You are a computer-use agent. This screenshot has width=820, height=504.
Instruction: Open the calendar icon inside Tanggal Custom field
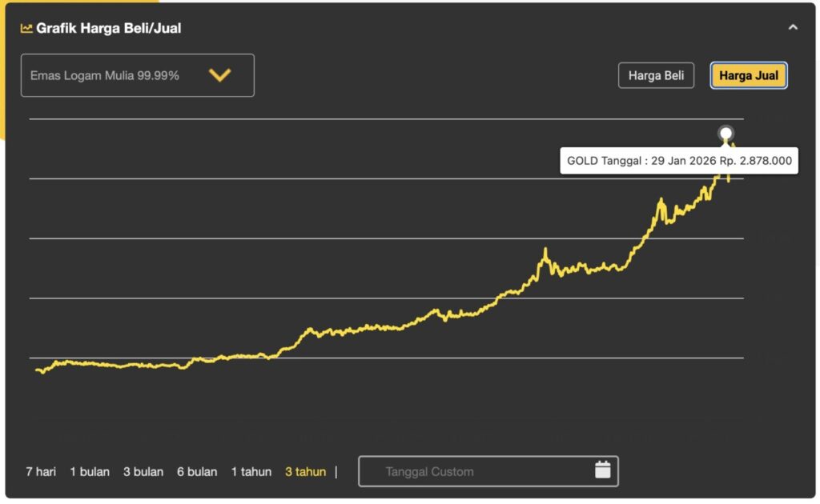tap(602, 471)
